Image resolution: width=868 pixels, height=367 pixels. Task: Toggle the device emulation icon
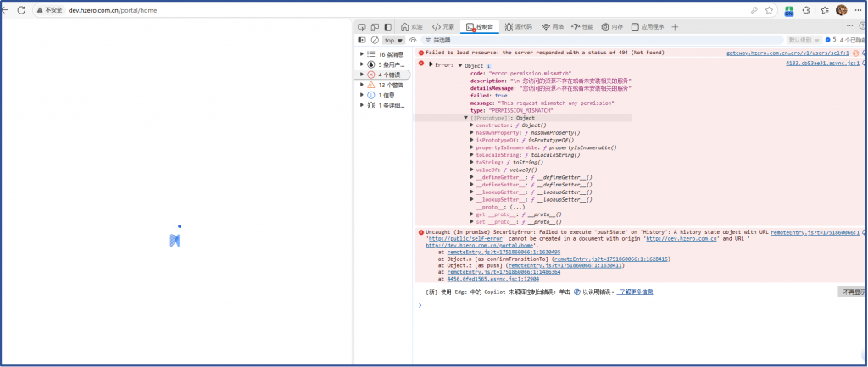tap(376, 26)
